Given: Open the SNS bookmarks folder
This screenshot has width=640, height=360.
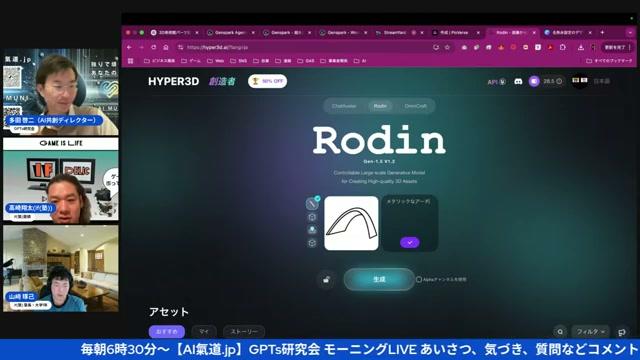Looking at the screenshot, I should tap(239, 61).
